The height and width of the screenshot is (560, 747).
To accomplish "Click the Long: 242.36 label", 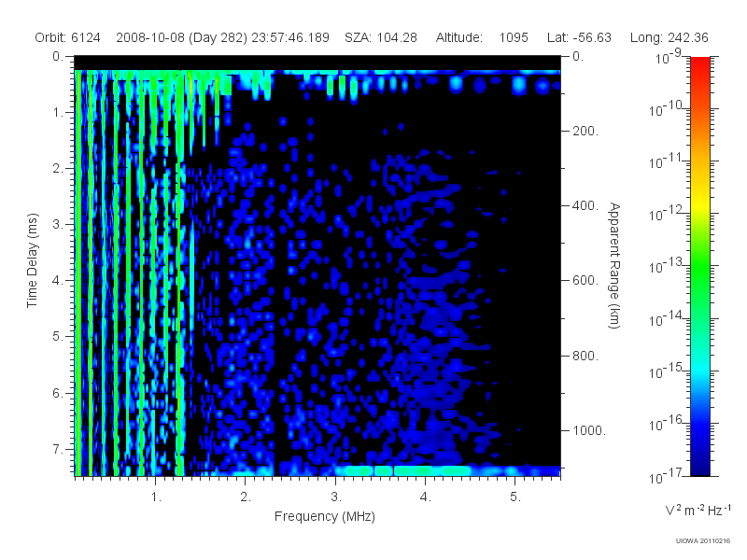I will pyautogui.click(x=669, y=37).
